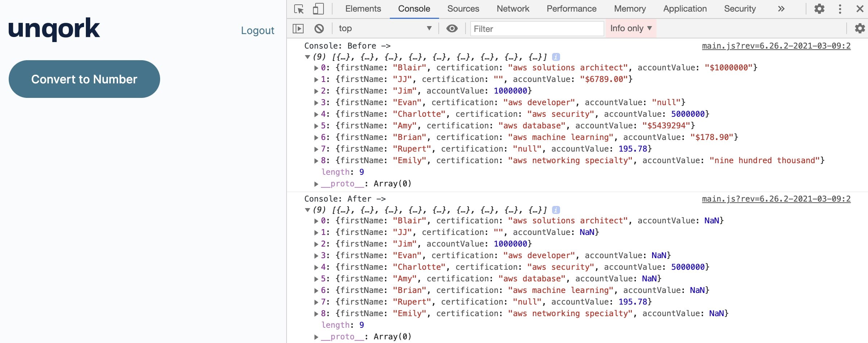
Task: Open DevTools settings gear in top bar
Action: coord(819,9)
